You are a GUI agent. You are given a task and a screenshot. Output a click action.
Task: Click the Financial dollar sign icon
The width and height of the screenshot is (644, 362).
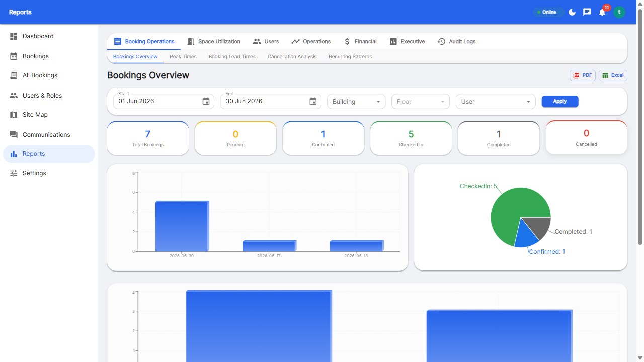[x=347, y=42]
